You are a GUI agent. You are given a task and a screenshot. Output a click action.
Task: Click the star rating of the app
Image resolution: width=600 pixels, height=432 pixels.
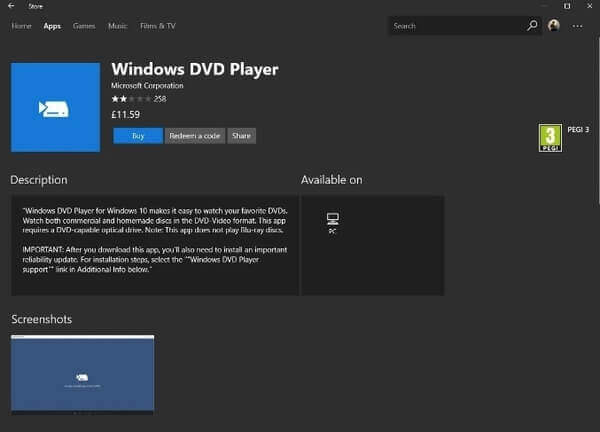(x=131, y=99)
